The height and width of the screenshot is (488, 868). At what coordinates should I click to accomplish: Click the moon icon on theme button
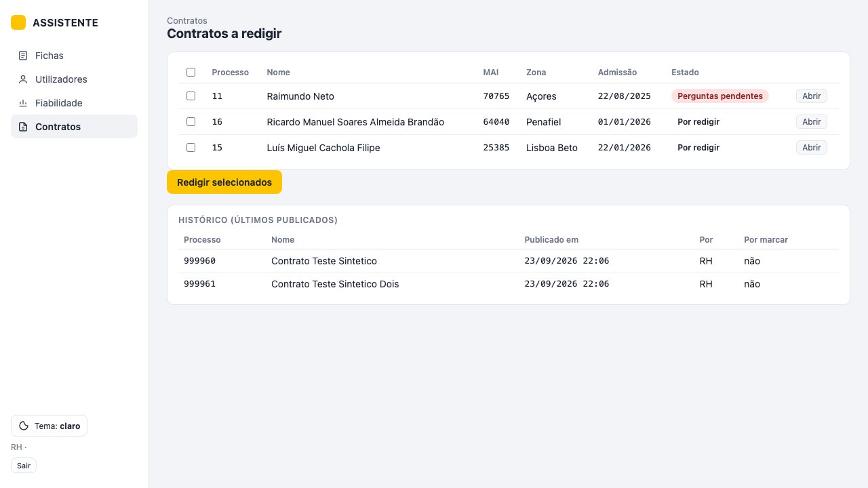click(x=24, y=426)
